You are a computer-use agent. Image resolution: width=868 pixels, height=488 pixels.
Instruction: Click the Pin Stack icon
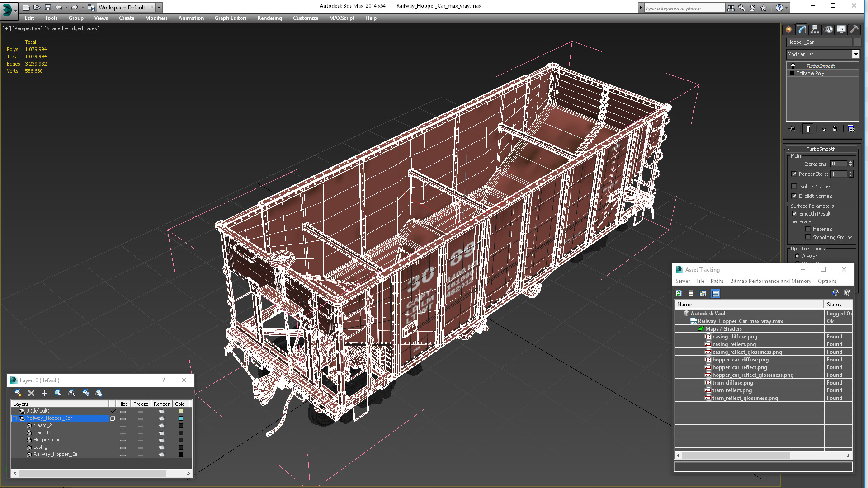[x=793, y=129]
